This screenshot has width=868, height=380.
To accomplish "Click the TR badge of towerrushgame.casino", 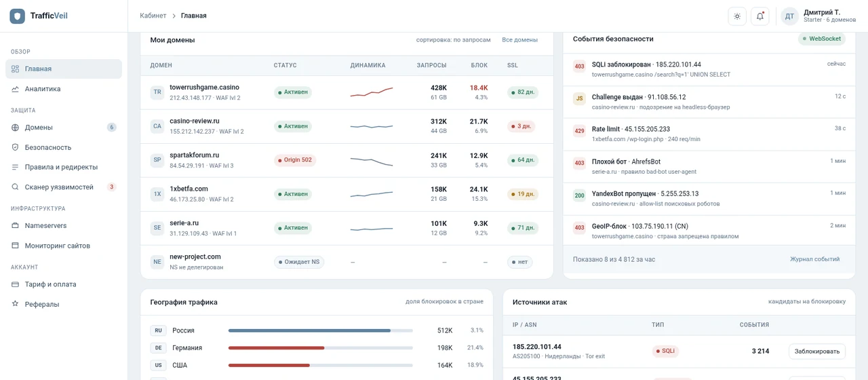I will point(157,92).
